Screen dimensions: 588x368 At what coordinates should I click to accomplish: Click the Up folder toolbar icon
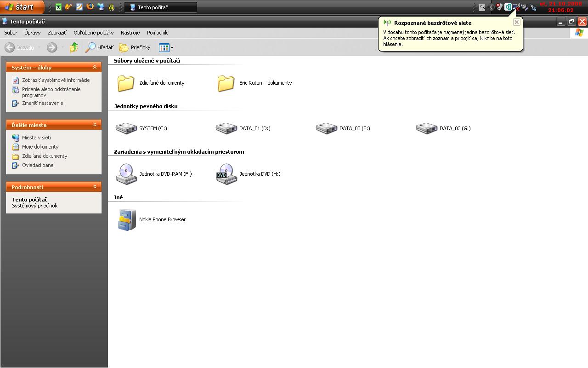74,47
